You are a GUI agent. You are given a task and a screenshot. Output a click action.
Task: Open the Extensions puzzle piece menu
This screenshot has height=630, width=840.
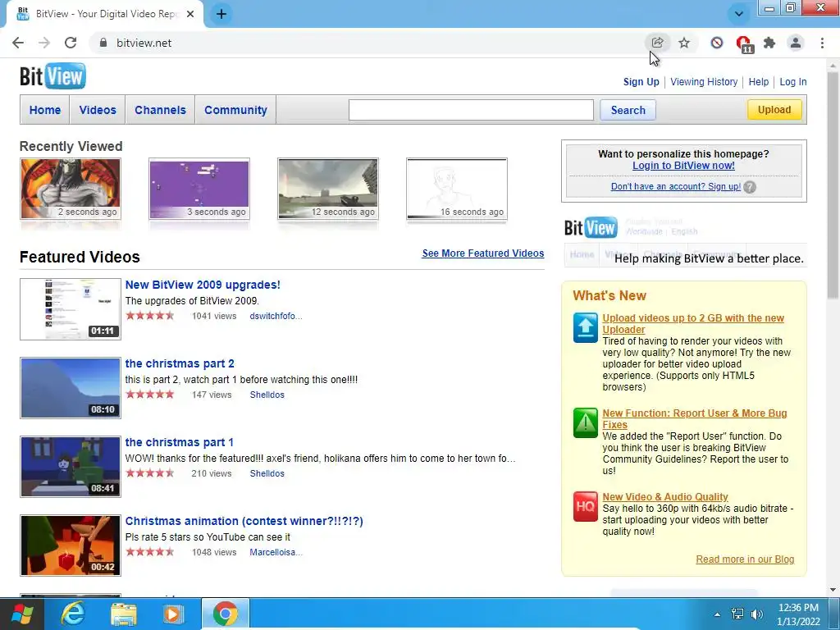(769, 43)
